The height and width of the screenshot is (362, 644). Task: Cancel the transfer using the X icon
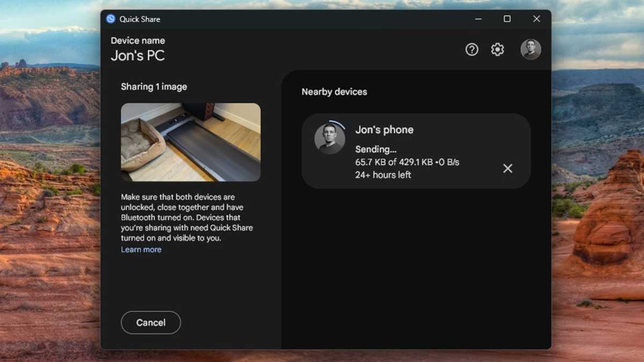coord(508,168)
